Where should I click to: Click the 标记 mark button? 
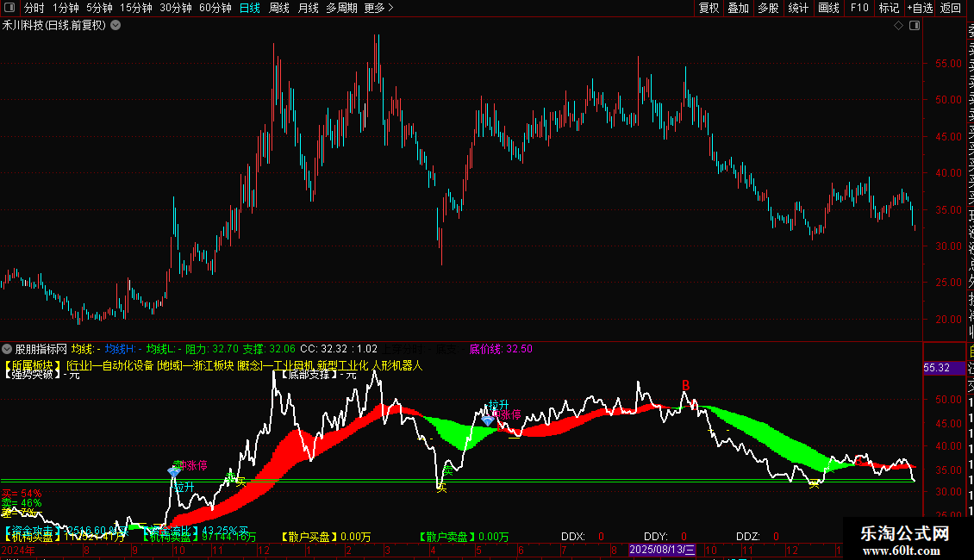pos(889,8)
